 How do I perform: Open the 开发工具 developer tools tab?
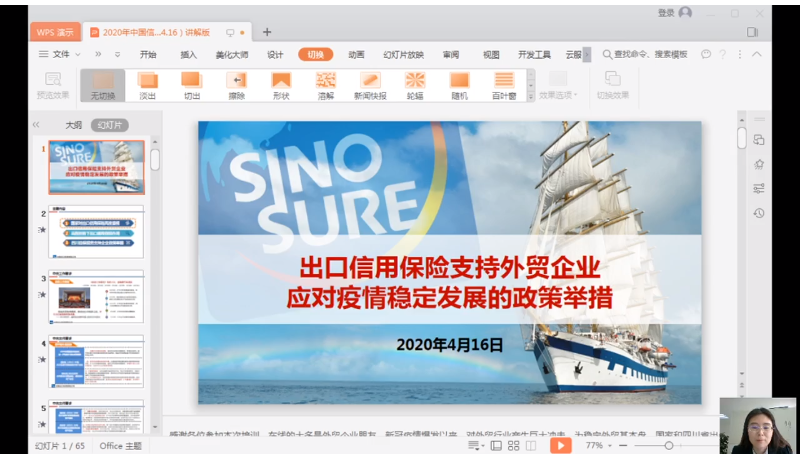[x=534, y=54]
